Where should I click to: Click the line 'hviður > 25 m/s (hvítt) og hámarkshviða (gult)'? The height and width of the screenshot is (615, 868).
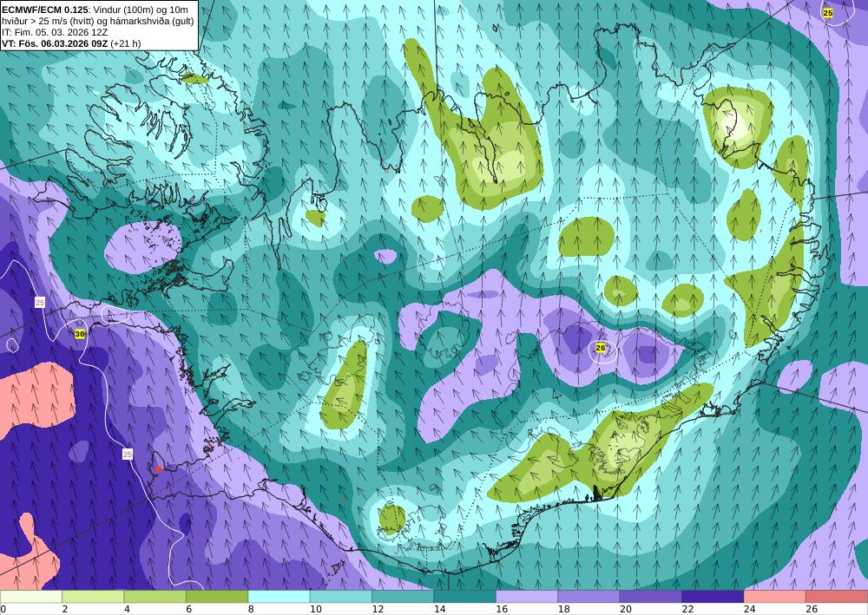pos(97,21)
